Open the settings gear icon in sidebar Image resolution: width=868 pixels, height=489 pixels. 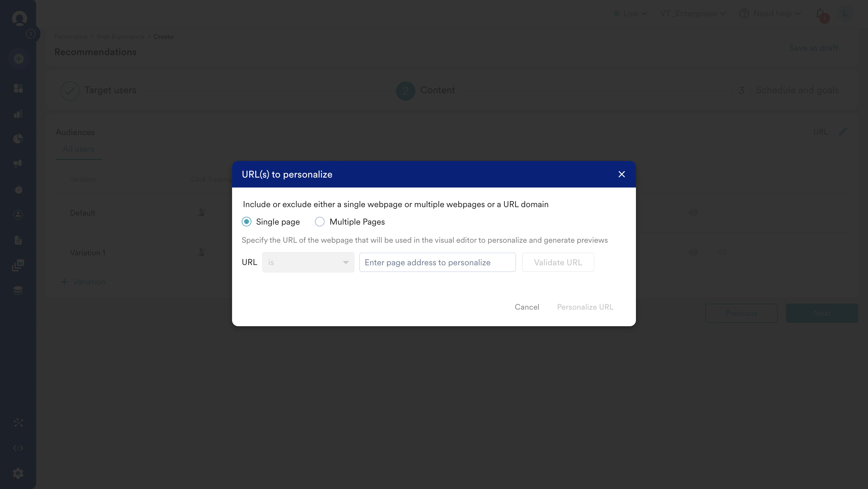(18, 473)
